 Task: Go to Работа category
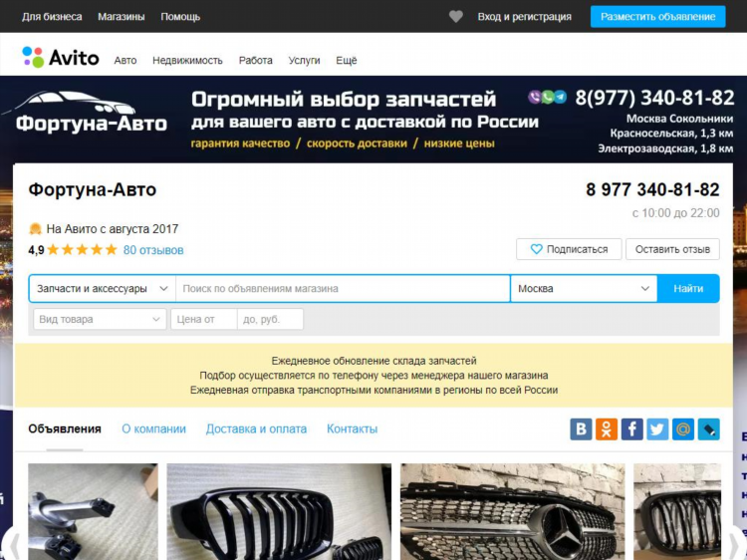255,61
